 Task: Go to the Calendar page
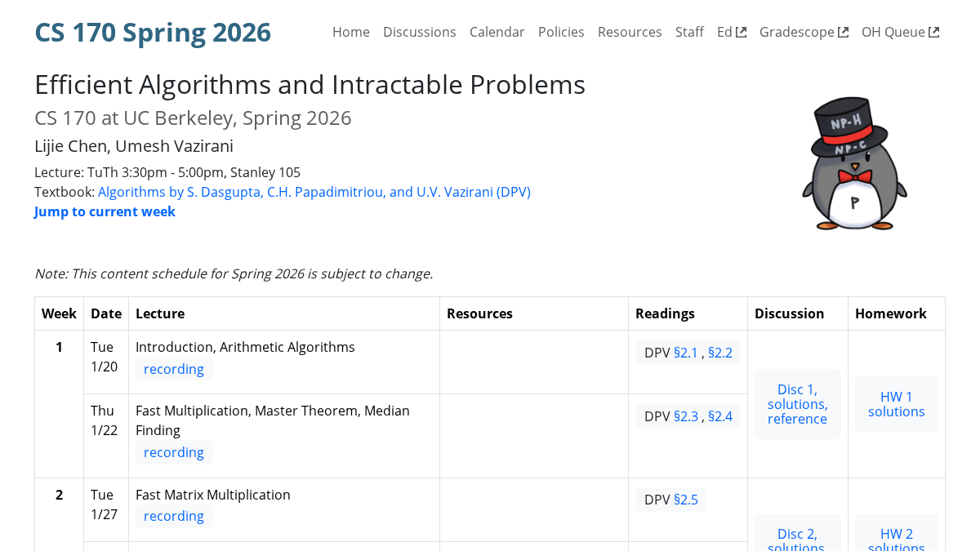(x=497, y=32)
